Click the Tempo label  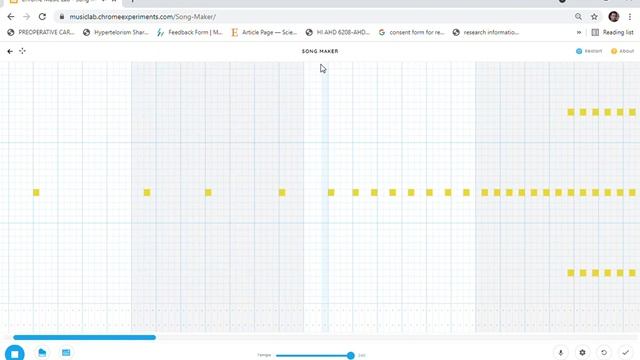[x=264, y=355]
